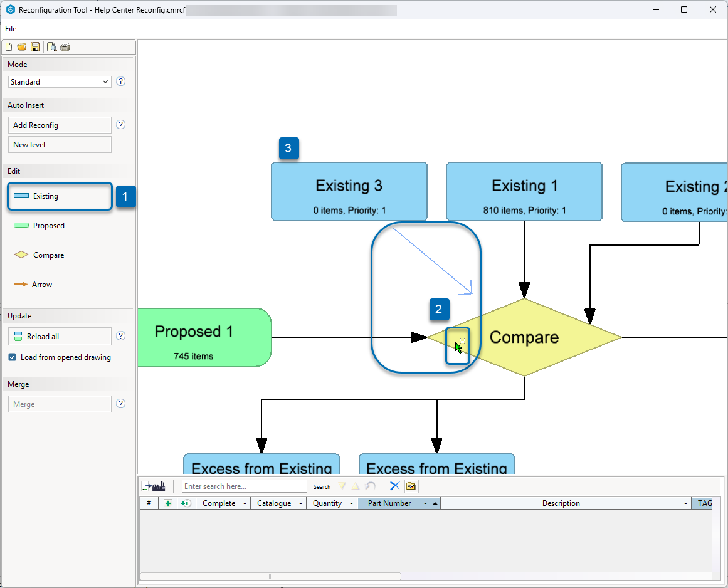This screenshot has height=588, width=728.
Task: Save with the floppy disk icon
Action: pos(35,47)
